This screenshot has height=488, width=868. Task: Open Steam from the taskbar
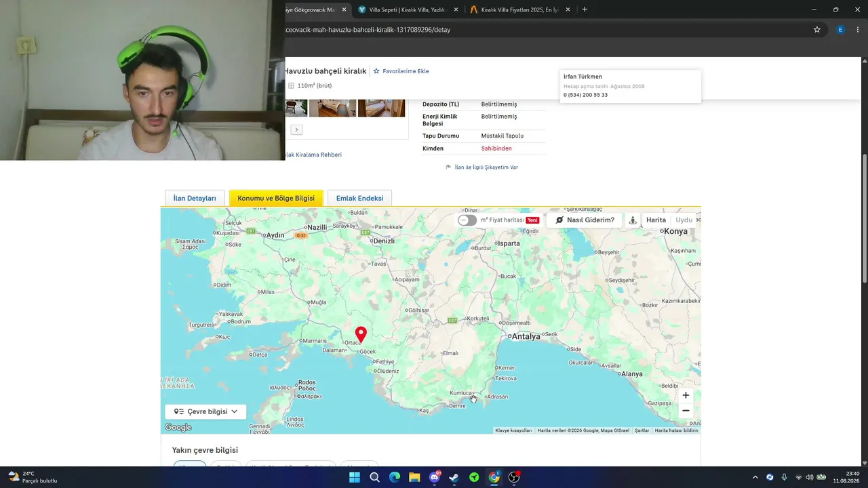pyautogui.click(x=454, y=477)
